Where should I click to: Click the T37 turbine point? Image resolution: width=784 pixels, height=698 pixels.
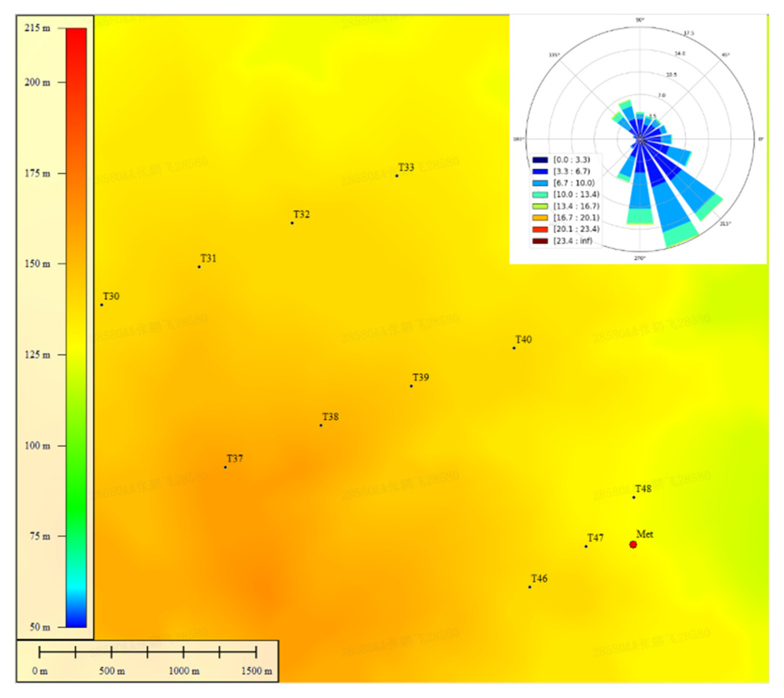tap(225, 467)
